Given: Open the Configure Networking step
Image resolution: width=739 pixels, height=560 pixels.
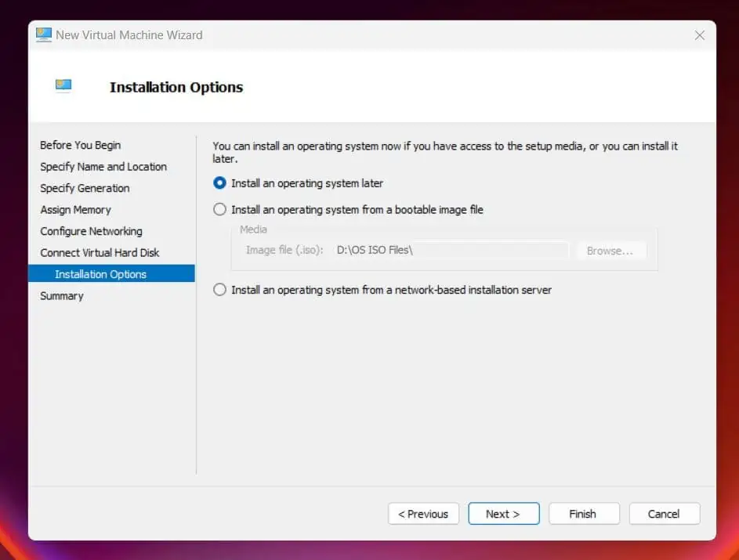Looking at the screenshot, I should (92, 231).
